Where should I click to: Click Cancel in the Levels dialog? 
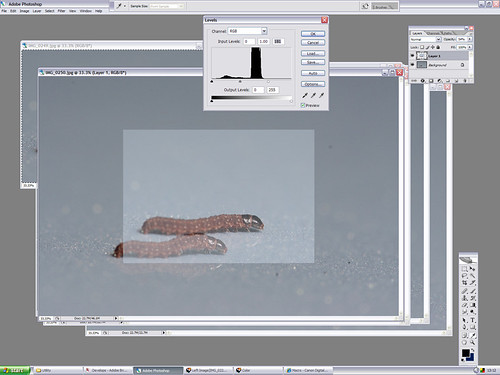click(x=313, y=42)
